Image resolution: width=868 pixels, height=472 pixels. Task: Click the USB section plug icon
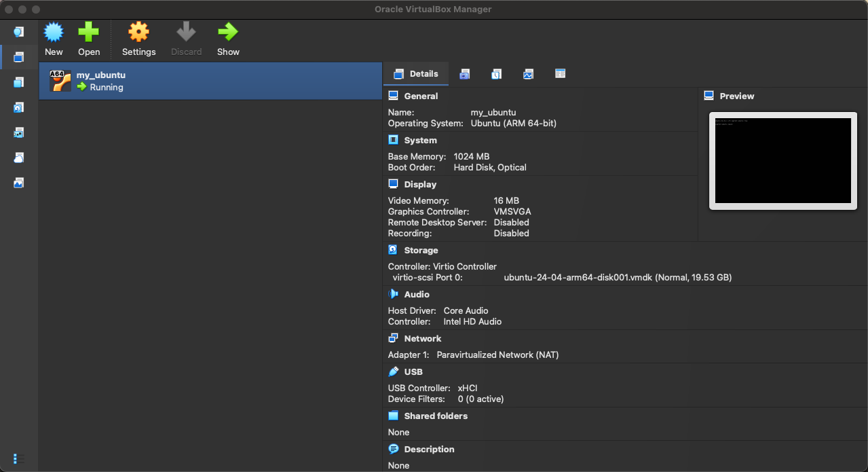[394, 371]
